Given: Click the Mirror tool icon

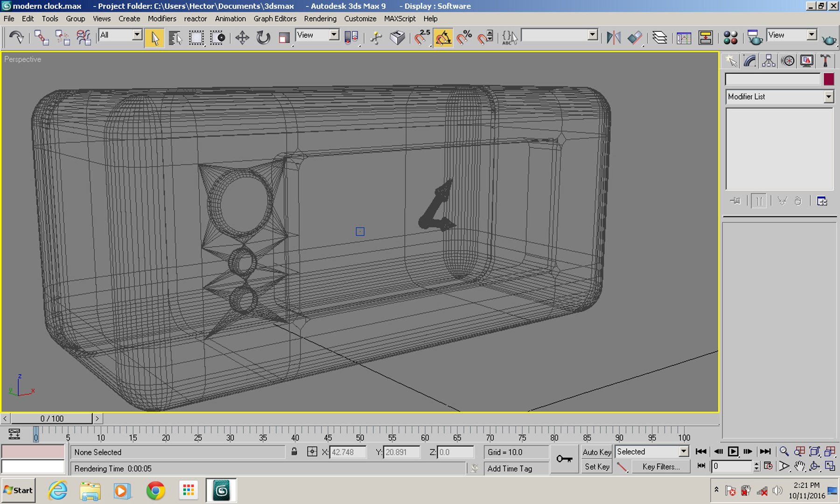Looking at the screenshot, I should click(613, 37).
